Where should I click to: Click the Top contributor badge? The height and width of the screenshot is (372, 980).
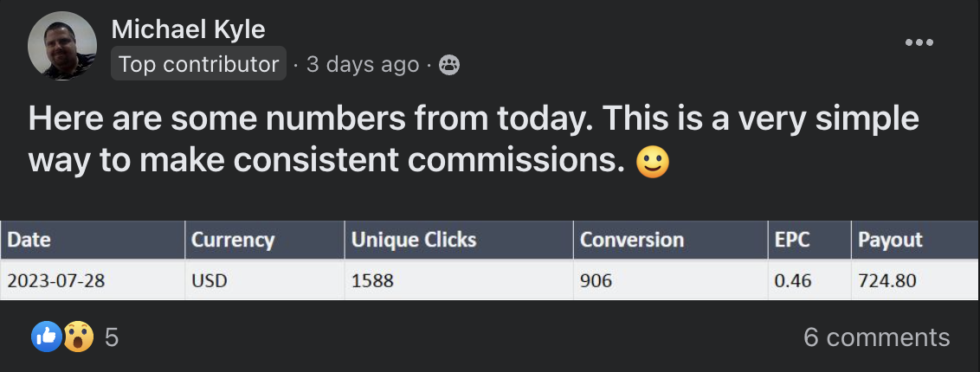(x=198, y=64)
